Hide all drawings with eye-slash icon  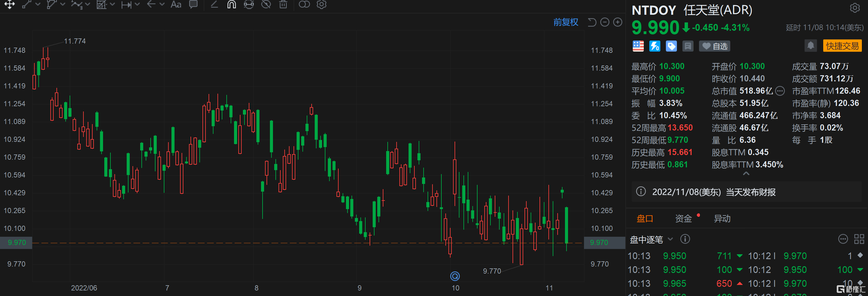266,4
